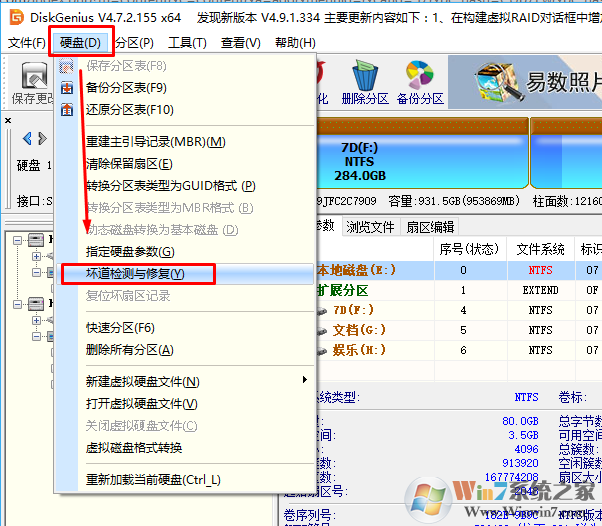Screen dimensions: 602x526
Task: Click the 3.5GB free space value
Action: pyautogui.click(x=523, y=435)
